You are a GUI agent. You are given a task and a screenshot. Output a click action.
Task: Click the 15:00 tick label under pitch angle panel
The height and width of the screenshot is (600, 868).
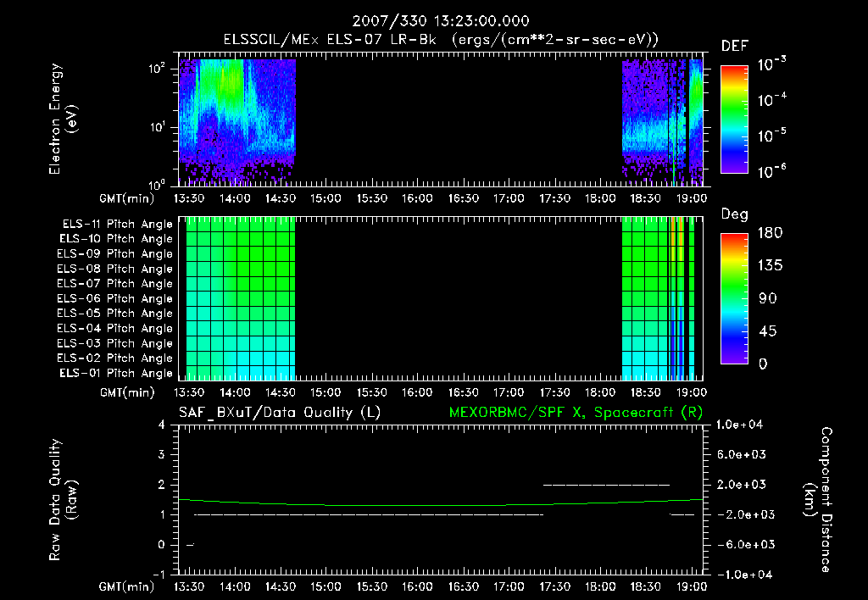click(325, 392)
